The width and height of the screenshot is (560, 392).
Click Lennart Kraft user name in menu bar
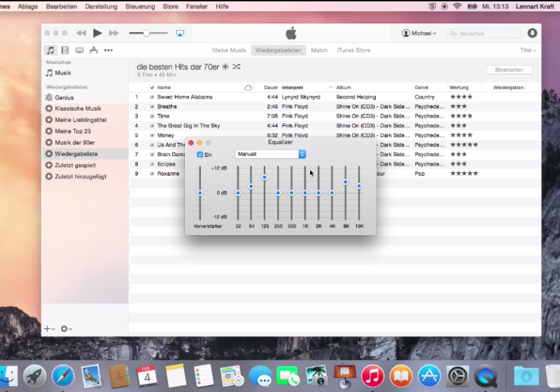[x=535, y=6]
